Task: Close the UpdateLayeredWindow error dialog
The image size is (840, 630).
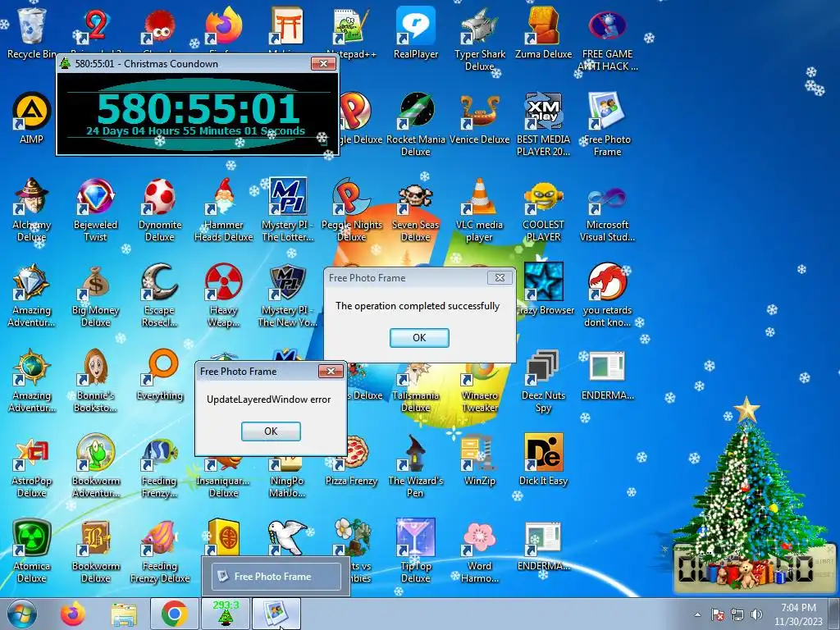Action: click(331, 372)
